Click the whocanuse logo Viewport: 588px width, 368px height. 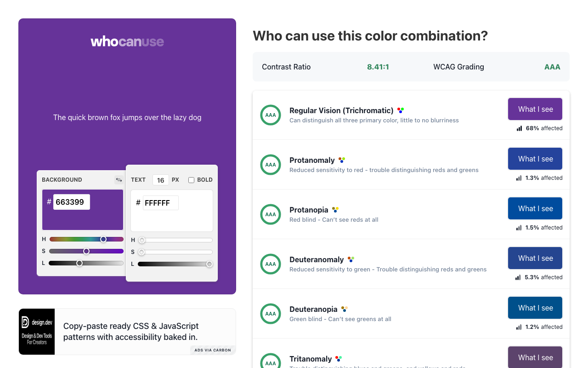tap(127, 41)
